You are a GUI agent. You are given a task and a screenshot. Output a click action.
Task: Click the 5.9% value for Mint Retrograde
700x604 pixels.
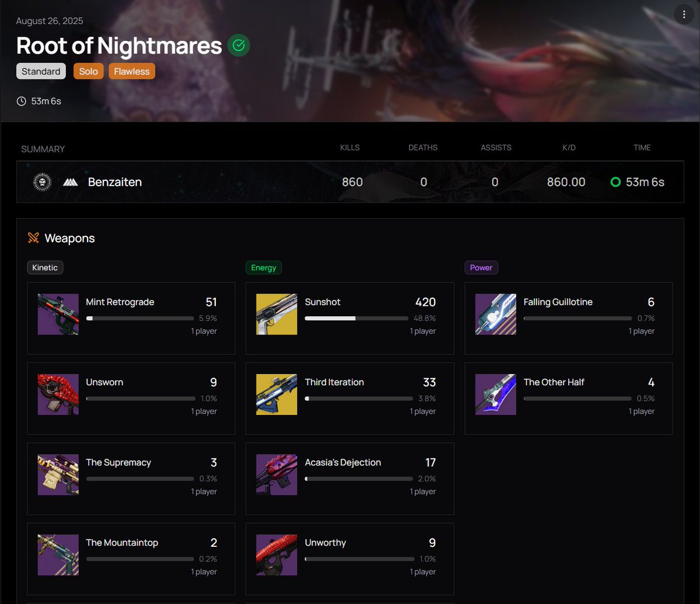208,318
